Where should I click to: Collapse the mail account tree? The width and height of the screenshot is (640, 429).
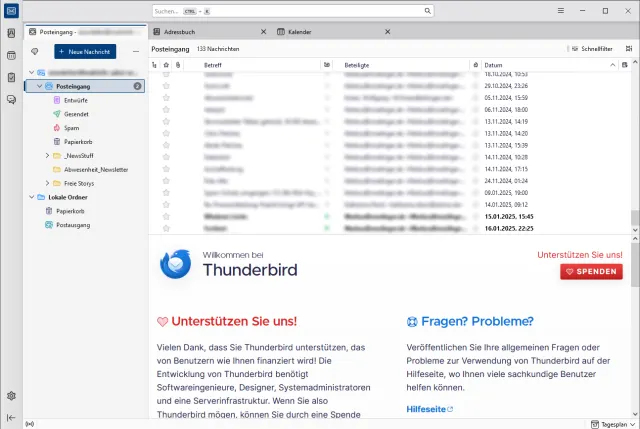[x=32, y=72]
